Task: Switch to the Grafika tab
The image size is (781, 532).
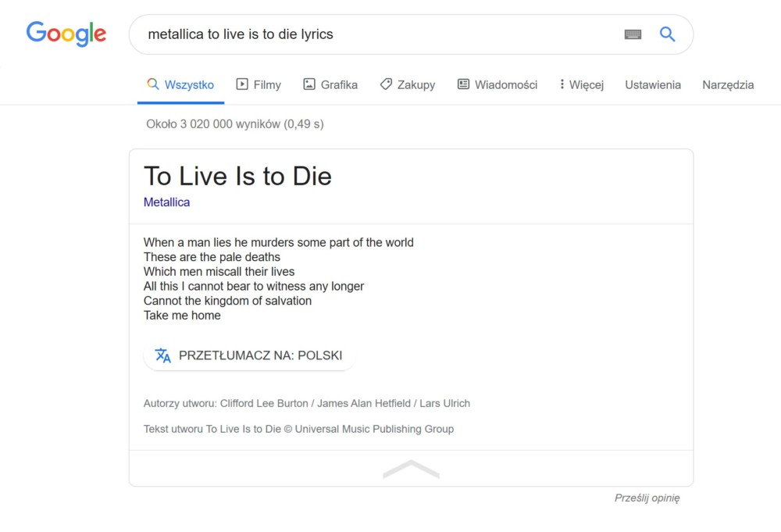Action: [330, 84]
